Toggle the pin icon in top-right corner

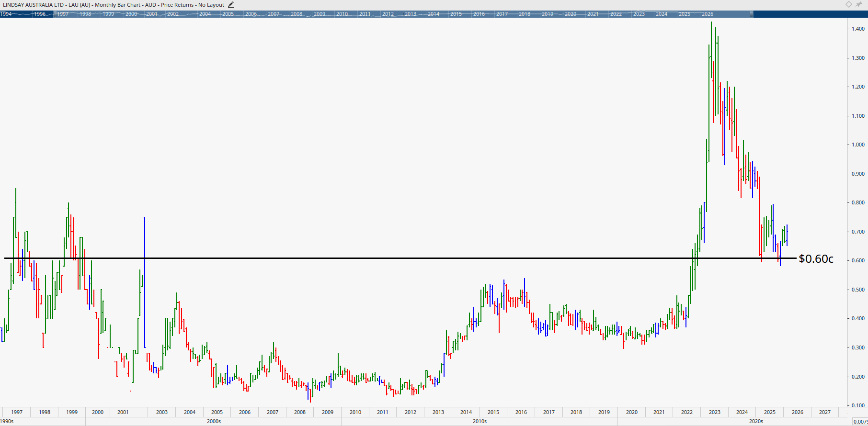click(x=859, y=4)
